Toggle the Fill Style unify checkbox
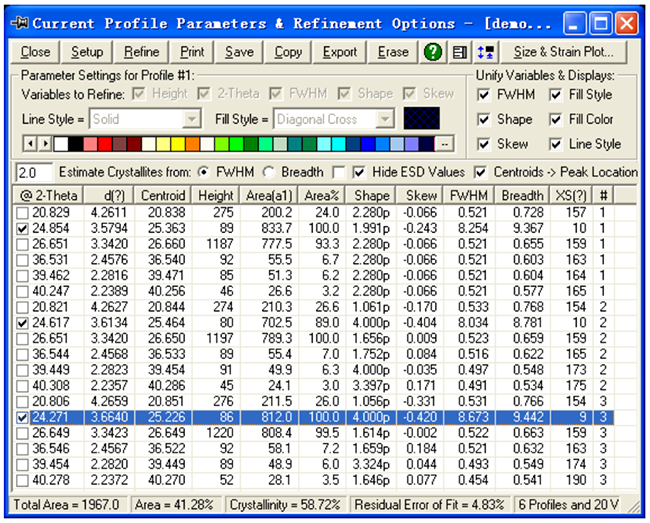 (555, 95)
